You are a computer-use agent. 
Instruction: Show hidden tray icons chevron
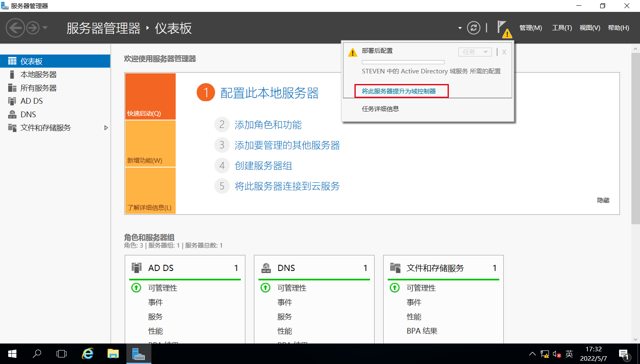(532, 354)
